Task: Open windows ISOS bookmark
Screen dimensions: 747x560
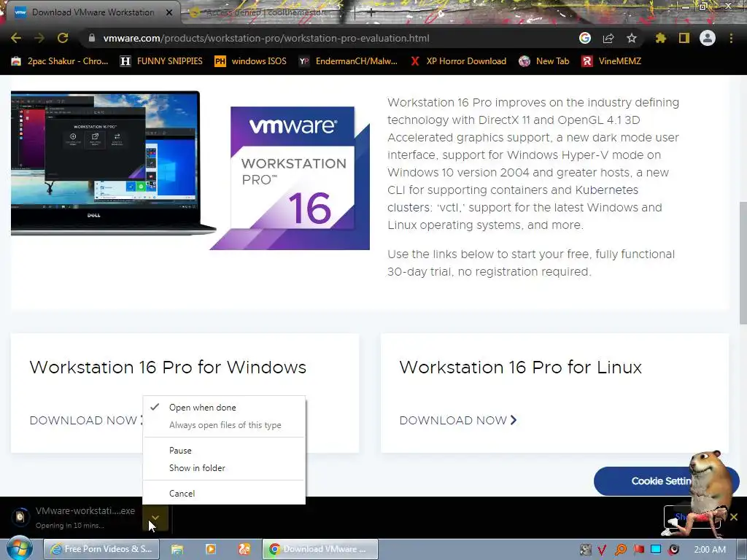Action: [x=251, y=61]
